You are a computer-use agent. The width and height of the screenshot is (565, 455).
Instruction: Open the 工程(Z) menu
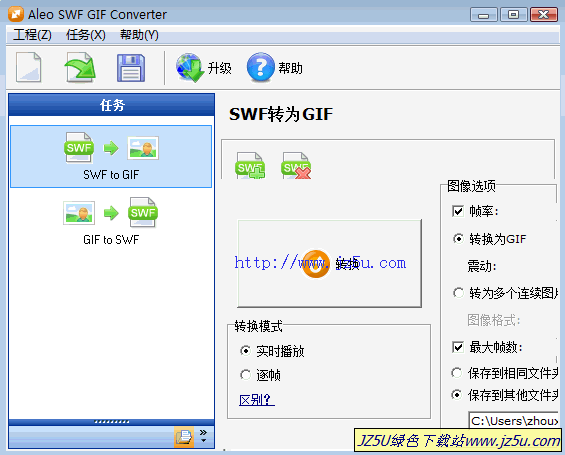[32, 35]
